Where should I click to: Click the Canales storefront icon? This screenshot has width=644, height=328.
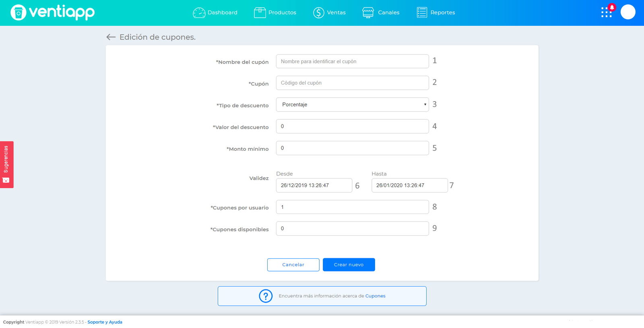click(368, 13)
